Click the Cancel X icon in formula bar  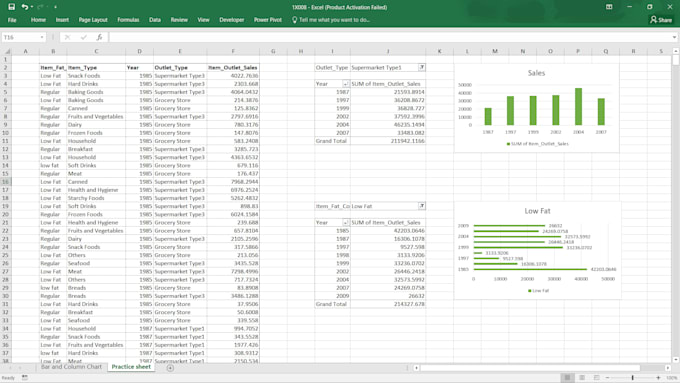click(x=67, y=37)
